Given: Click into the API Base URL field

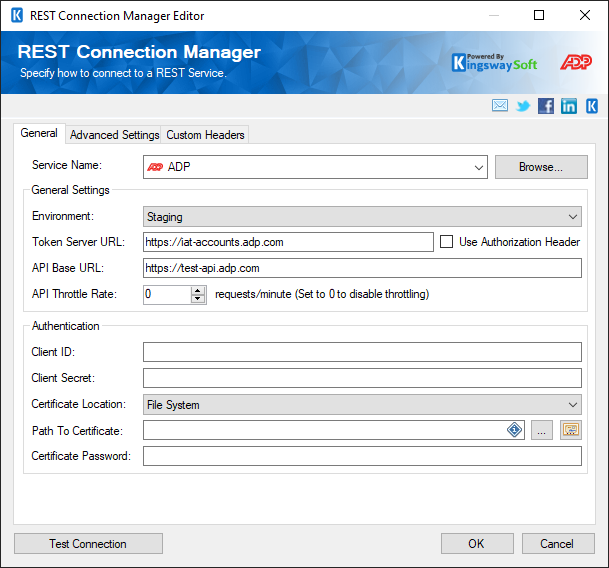Looking at the screenshot, I should point(362,268).
